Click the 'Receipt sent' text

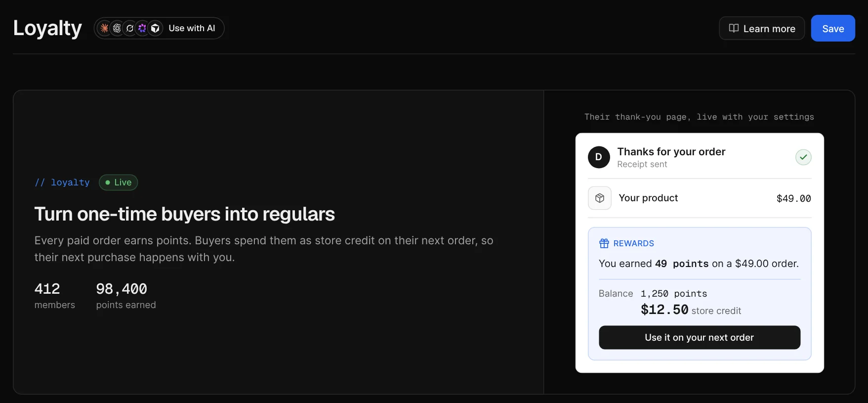[x=642, y=164]
